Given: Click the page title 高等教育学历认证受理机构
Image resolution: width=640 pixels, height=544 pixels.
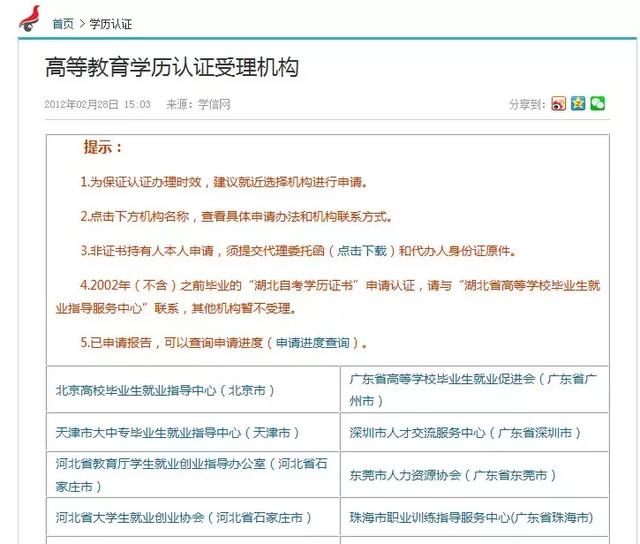Looking at the screenshot, I should 172,67.
